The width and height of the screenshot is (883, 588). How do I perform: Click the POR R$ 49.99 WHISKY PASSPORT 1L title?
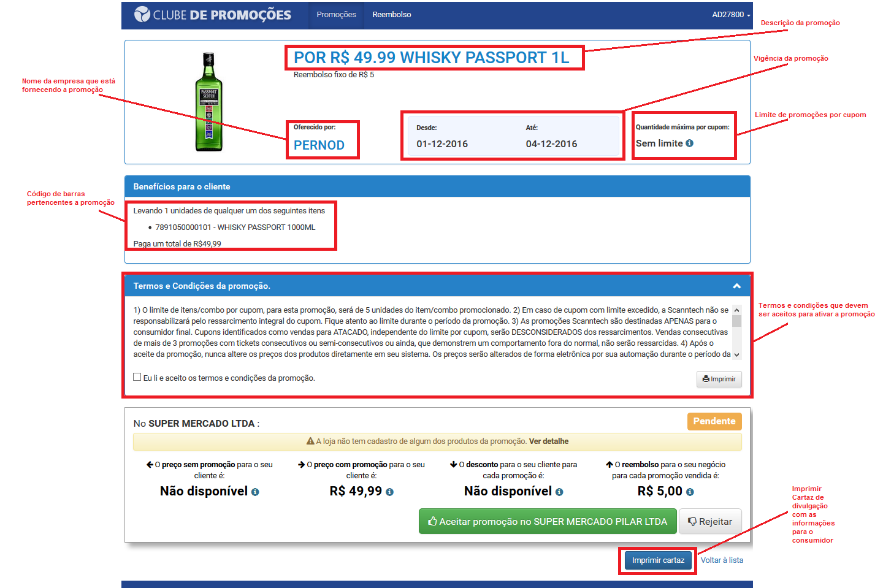point(432,58)
